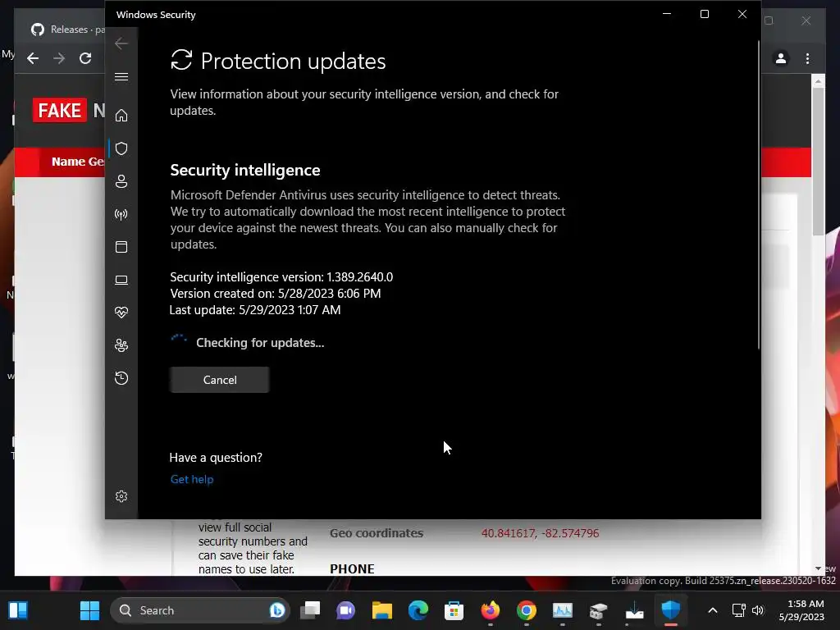Image resolution: width=840 pixels, height=630 pixels.
Task: Open Task View on taskbar
Action: pos(309,610)
